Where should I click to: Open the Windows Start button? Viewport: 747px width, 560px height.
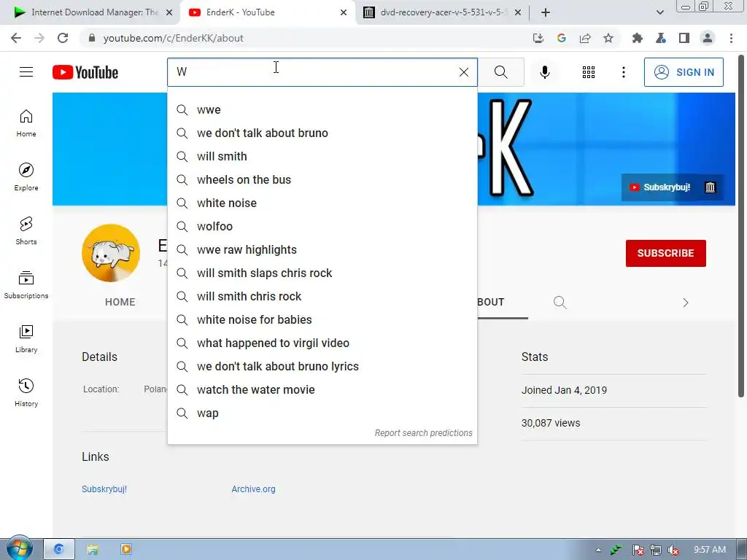point(19,548)
